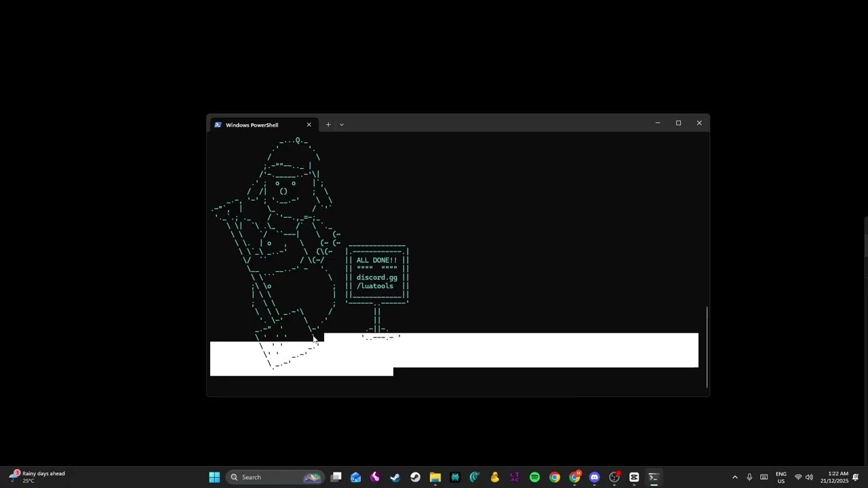Open the white round Steam taskbar icon
The width and height of the screenshot is (868, 488).
click(x=415, y=477)
